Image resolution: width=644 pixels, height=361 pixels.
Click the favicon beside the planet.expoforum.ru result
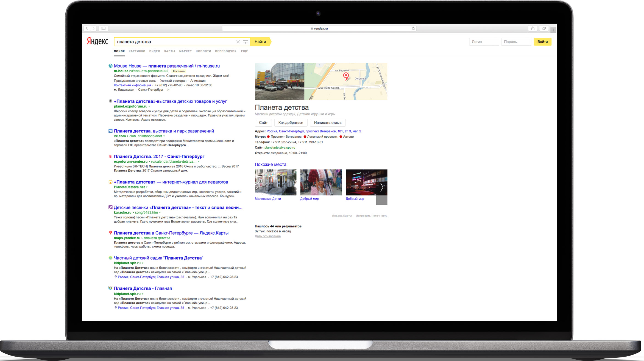[110, 101]
